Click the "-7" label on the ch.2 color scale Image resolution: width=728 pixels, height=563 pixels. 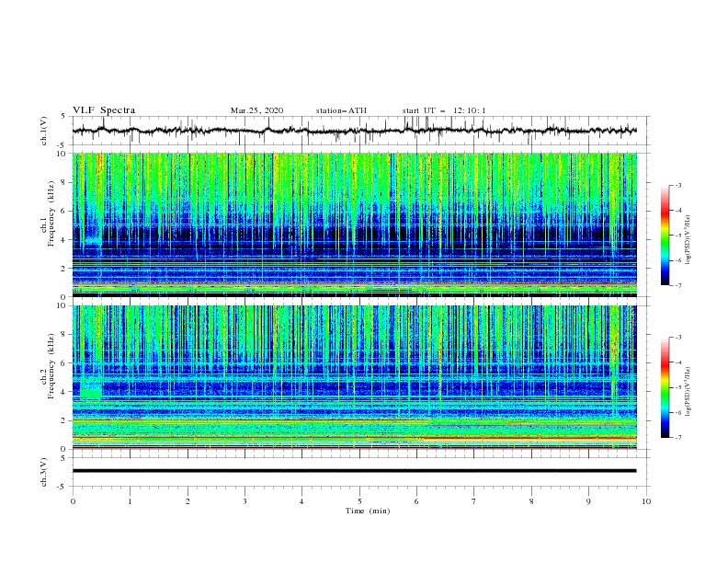(x=677, y=438)
